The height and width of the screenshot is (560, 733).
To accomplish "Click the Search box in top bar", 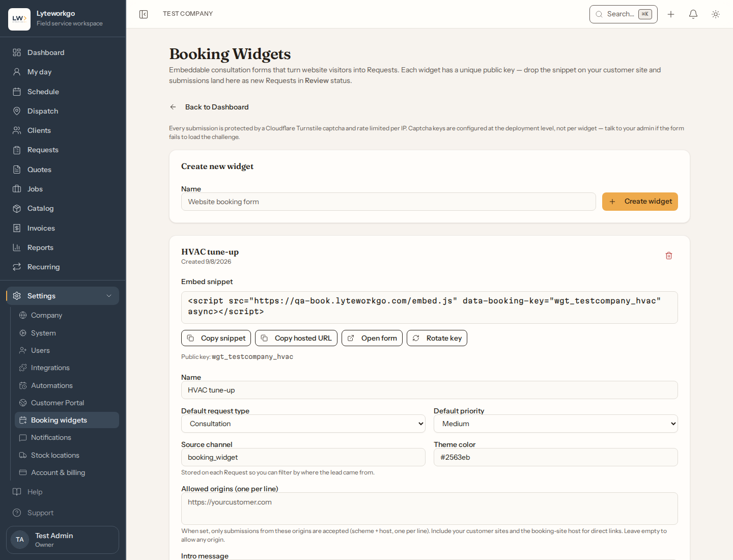I will (x=623, y=14).
